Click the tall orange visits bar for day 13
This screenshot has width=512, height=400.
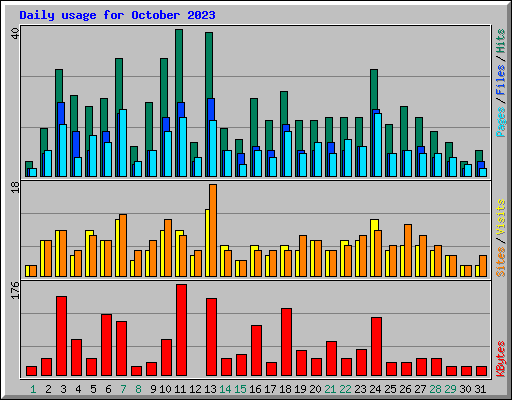[213, 230]
